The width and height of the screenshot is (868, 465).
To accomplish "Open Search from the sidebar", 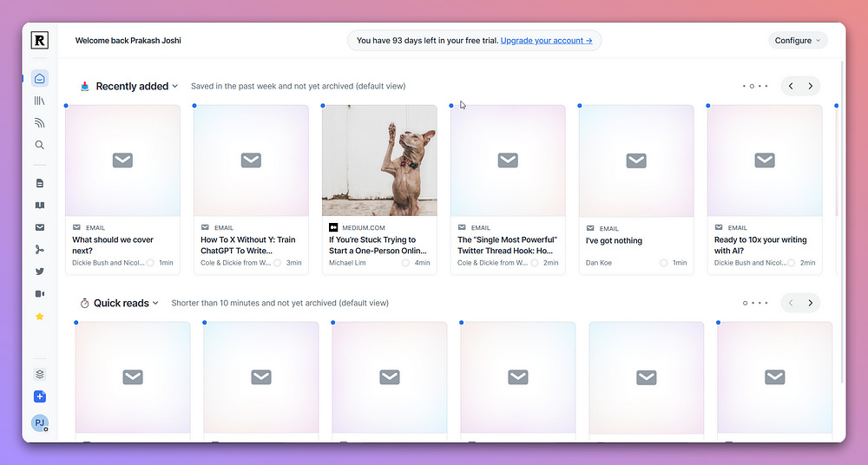I will pyautogui.click(x=40, y=145).
